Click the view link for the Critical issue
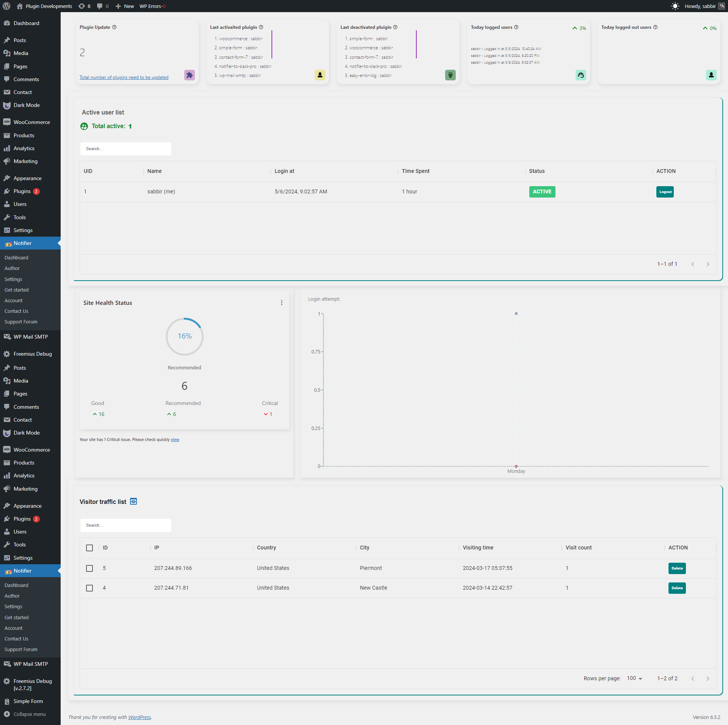This screenshot has height=725, width=728. pos(175,439)
